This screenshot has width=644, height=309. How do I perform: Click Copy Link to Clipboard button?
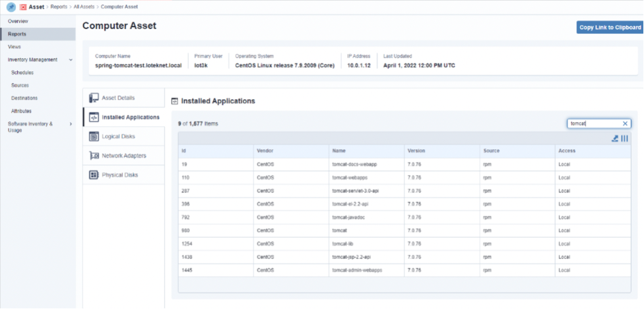pos(610,28)
